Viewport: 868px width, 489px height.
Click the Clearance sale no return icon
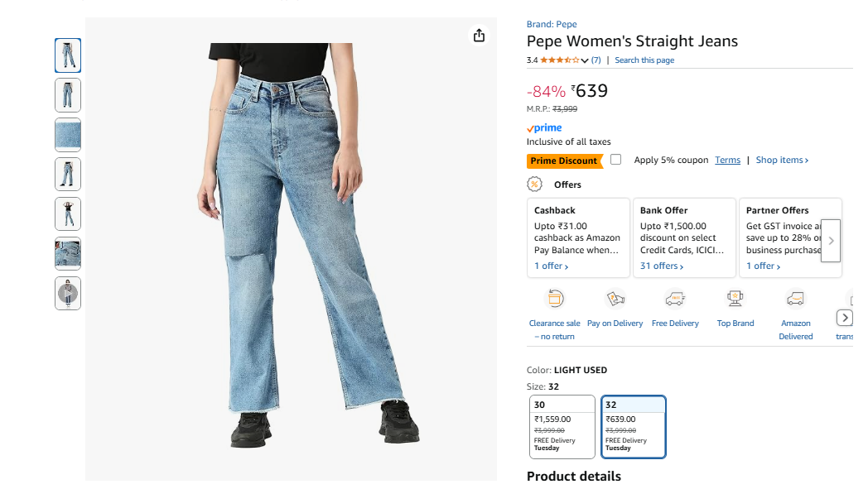click(x=555, y=299)
